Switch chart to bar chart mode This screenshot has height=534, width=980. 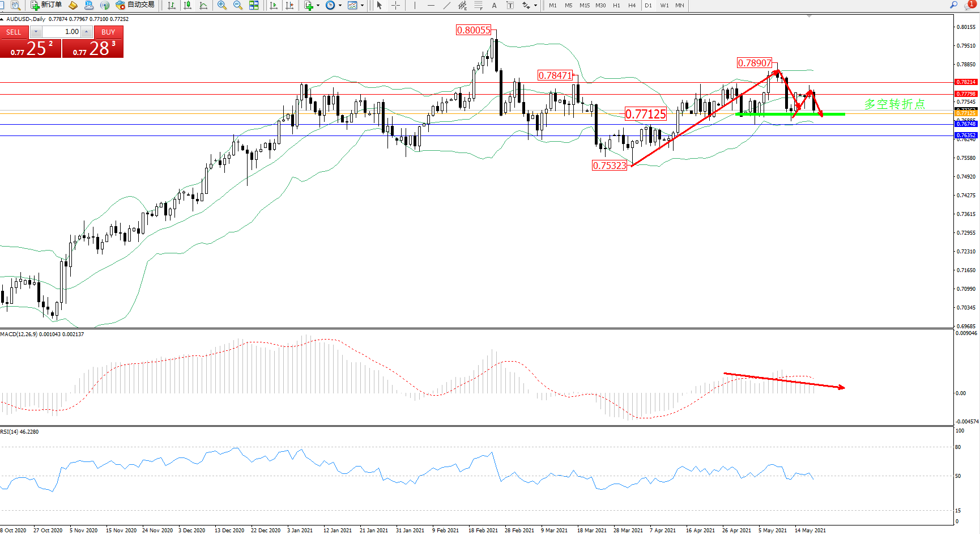pos(172,5)
